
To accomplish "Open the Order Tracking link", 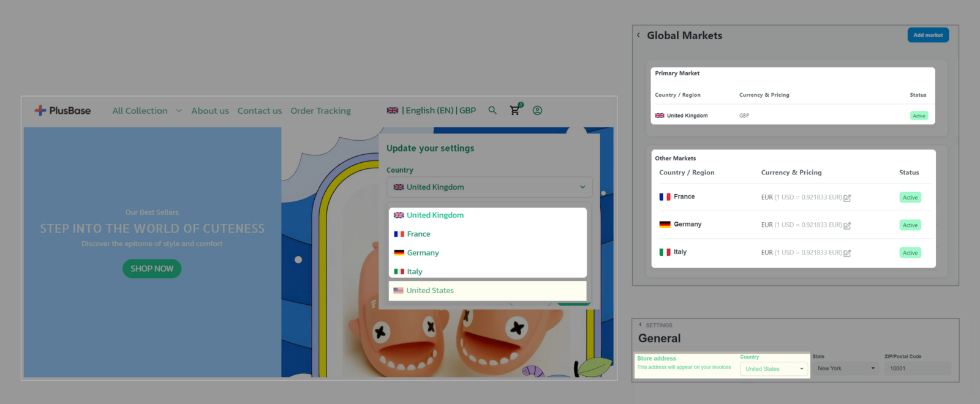I will point(320,111).
